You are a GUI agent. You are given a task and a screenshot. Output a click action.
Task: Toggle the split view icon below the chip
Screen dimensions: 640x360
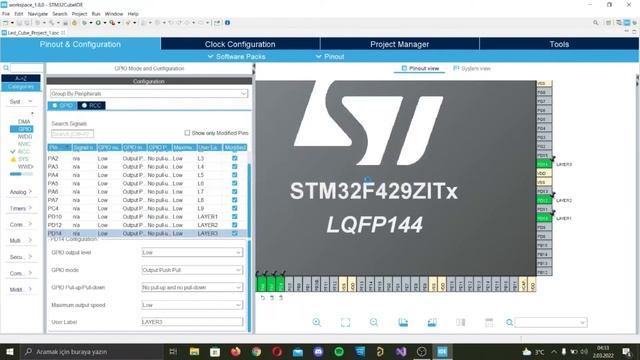pos(460,322)
